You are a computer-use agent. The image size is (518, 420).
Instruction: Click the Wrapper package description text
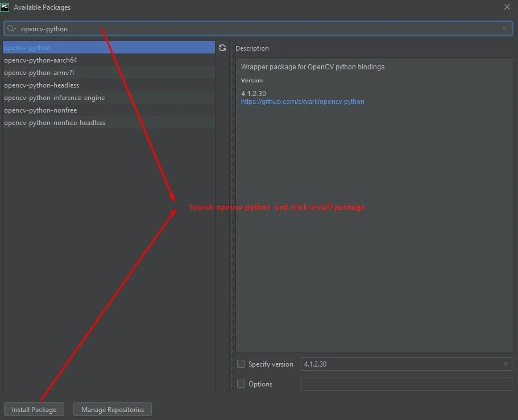[x=313, y=66]
